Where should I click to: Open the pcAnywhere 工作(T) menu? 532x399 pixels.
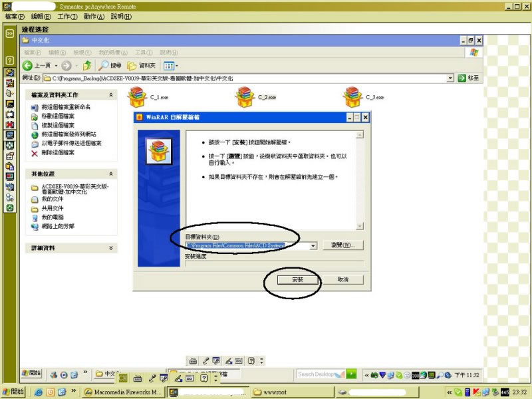(x=67, y=16)
